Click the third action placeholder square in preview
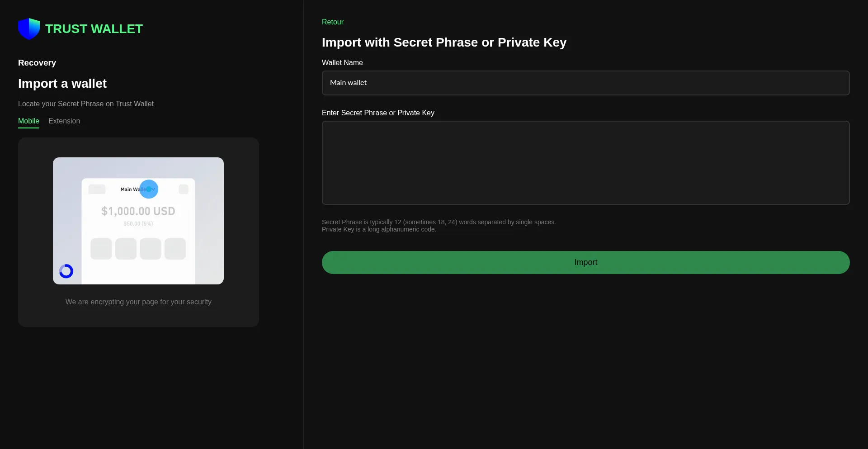868x449 pixels. pyautogui.click(x=151, y=249)
